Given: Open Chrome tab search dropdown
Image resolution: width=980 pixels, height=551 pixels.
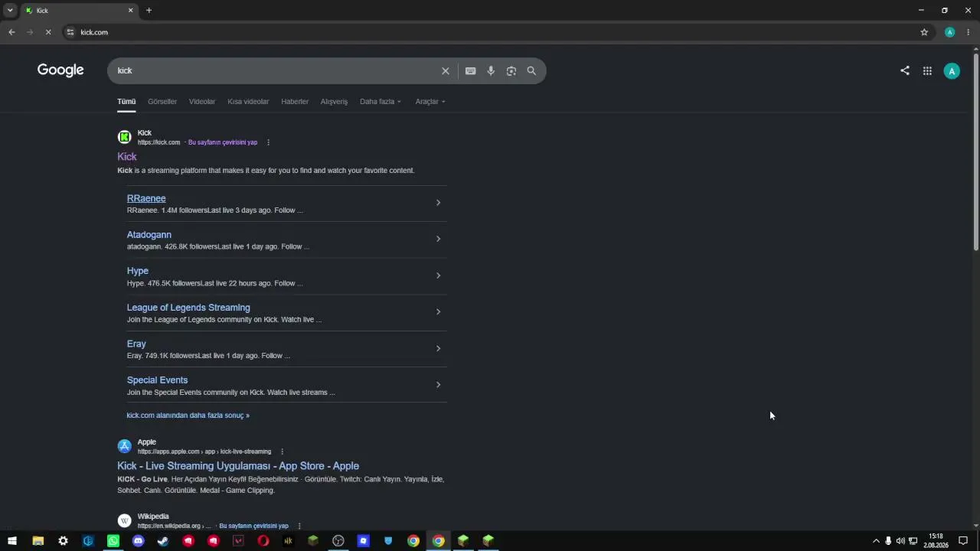Looking at the screenshot, I should coord(10,11).
